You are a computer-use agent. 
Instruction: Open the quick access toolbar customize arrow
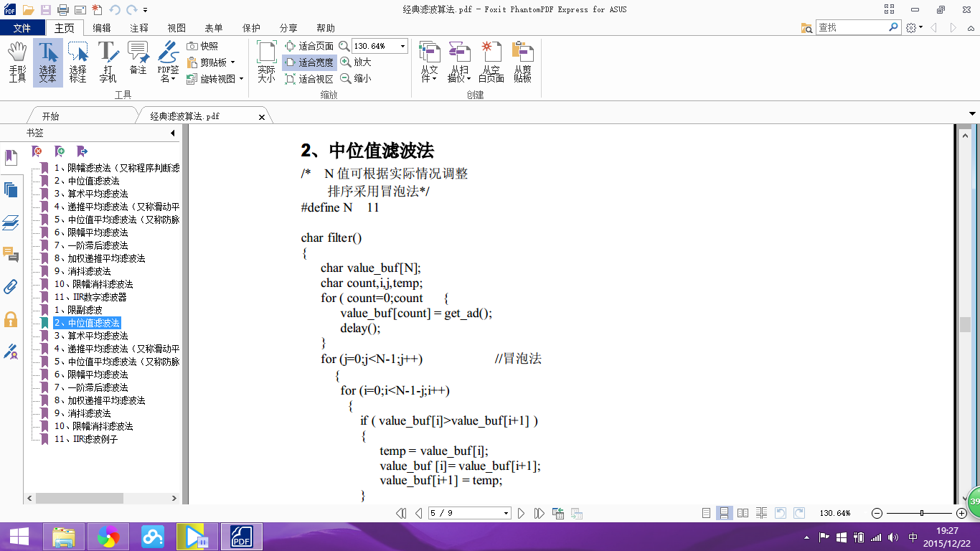[x=146, y=10]
